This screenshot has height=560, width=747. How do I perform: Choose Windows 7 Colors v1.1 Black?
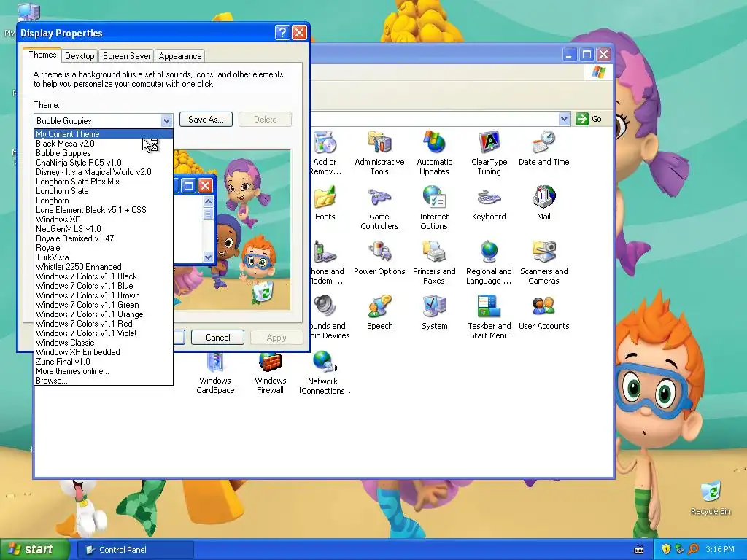pos(104,276)
